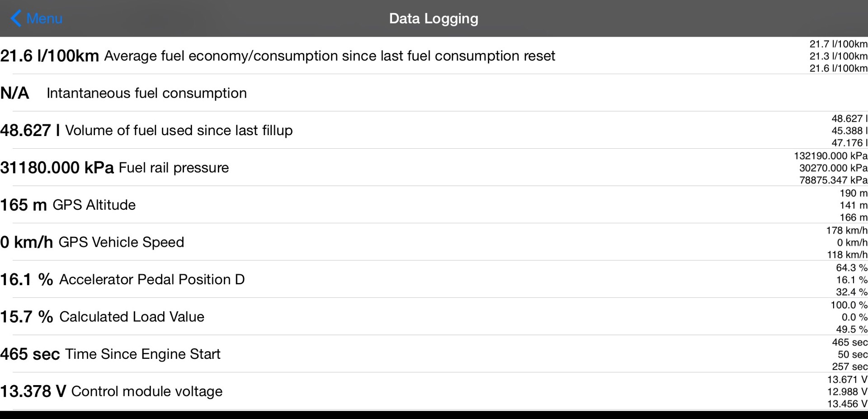The image size is (868, 419).
Task: Tap the GPS Vehicle Speed entry
Action: 121,242
